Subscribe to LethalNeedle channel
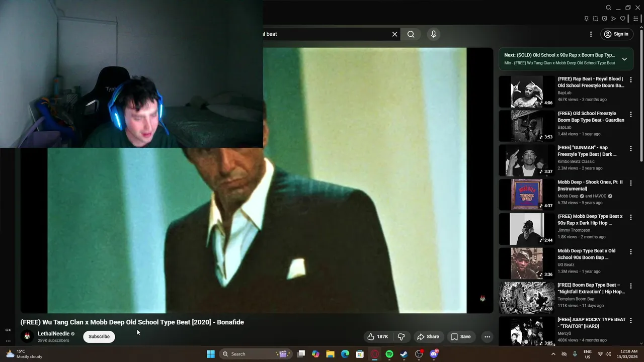Image resolution: width=644 pixels, height=362 pixels. tap(99, 336)
